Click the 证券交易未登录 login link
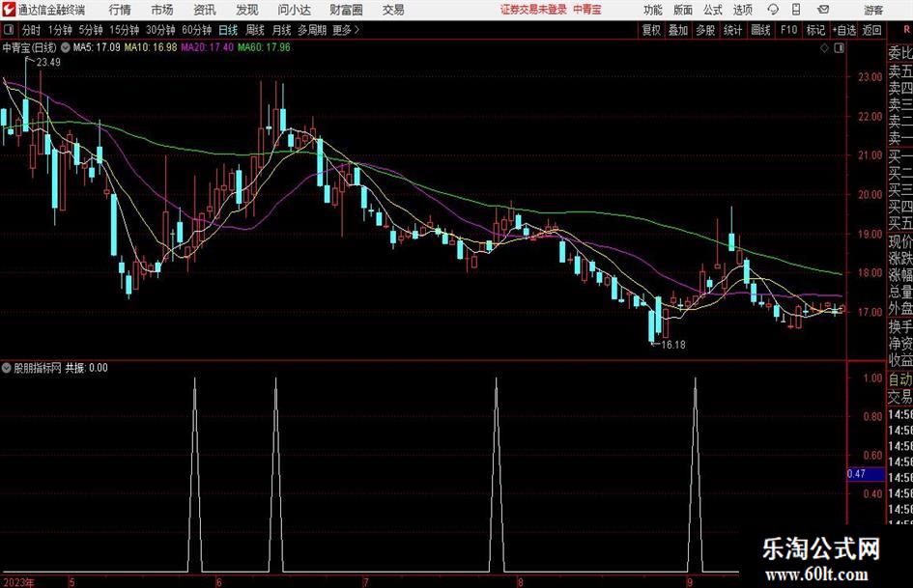Screen dimensions: 913x588 tap(534, 10)
